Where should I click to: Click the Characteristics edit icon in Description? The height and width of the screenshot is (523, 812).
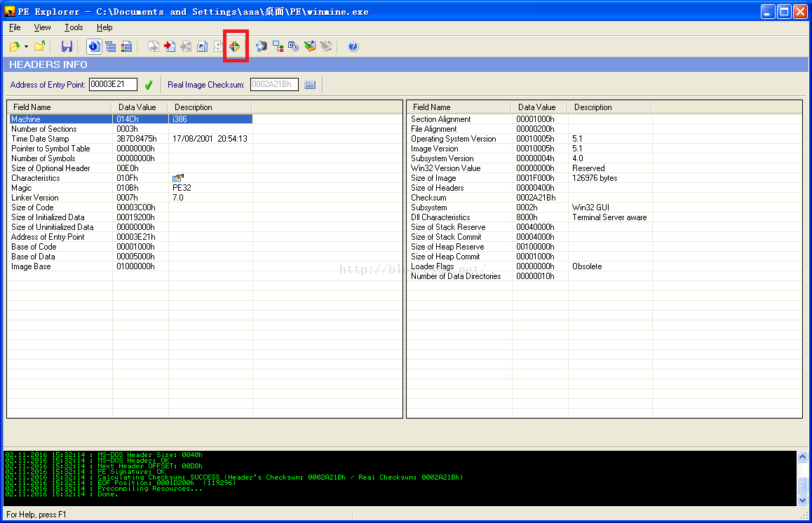[x=178, y=178]
